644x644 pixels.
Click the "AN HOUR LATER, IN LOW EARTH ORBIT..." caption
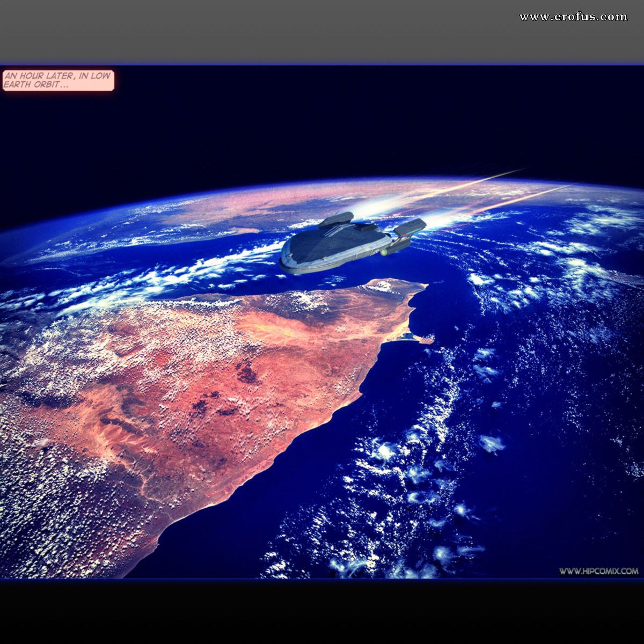(x=58, y=80)
